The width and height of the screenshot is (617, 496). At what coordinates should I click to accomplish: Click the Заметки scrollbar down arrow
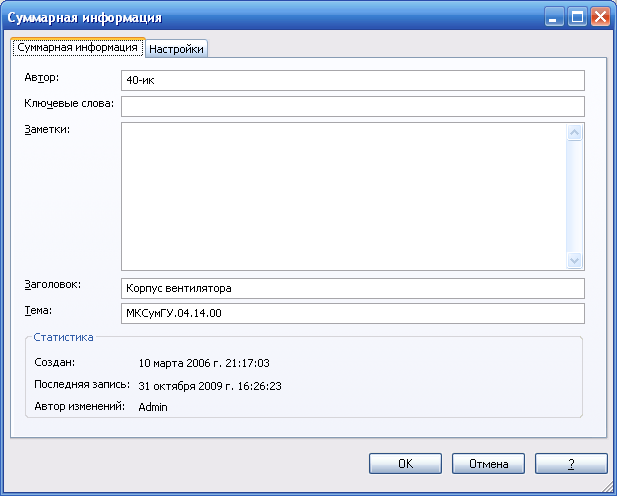click(x=575, y=260)
